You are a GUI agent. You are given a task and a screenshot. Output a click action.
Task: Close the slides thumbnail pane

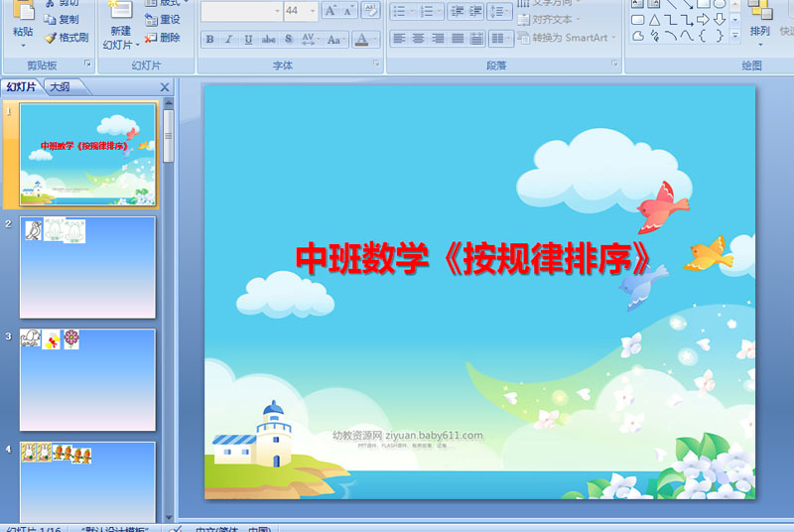click(165, 87)
